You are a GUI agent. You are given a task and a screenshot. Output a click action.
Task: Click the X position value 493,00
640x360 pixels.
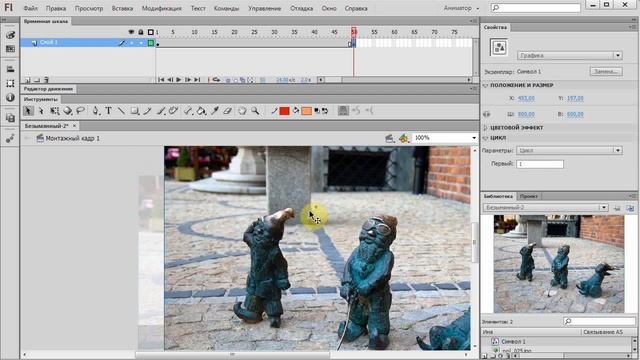[526, 98]
